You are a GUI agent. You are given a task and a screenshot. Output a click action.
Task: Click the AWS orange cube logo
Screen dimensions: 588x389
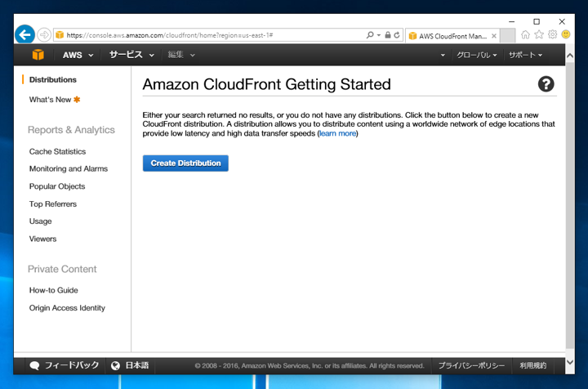38,55
